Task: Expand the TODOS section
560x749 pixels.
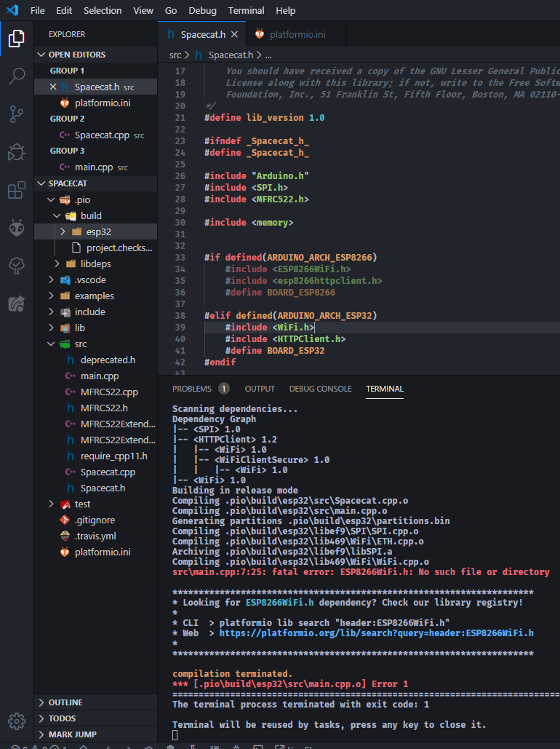Action: [x=62, y=718]
